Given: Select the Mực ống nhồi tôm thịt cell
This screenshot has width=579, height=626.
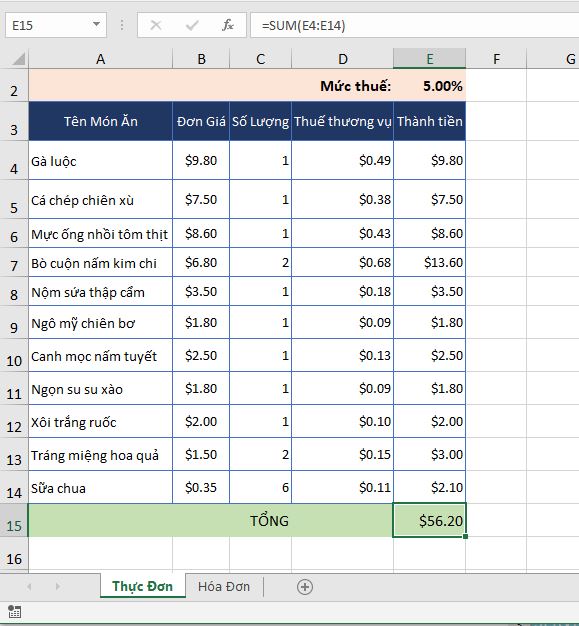Looking at the screenshot, I should 101,233.
